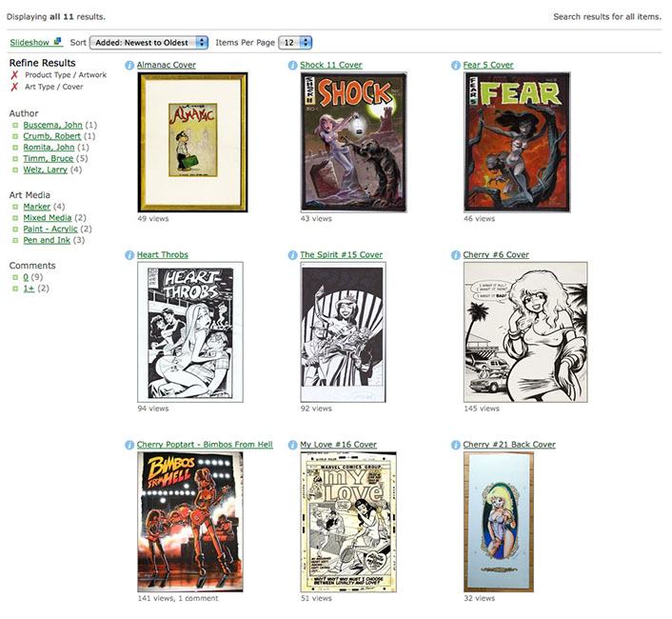Click the info icon beside Fear 5 Cover
This screenshot has height=619, width=672.
(456, 65)
